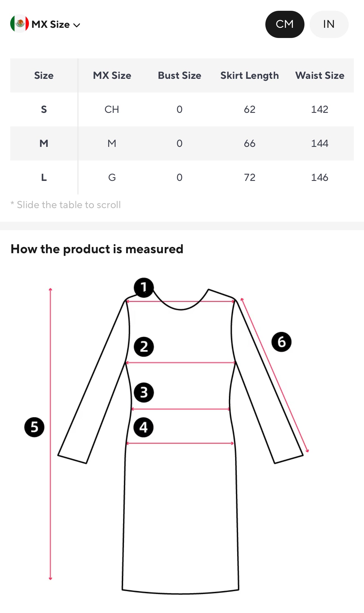The image size is (364, 613).
Task: Click the Mexico flag icon
Action: [19, 24]
